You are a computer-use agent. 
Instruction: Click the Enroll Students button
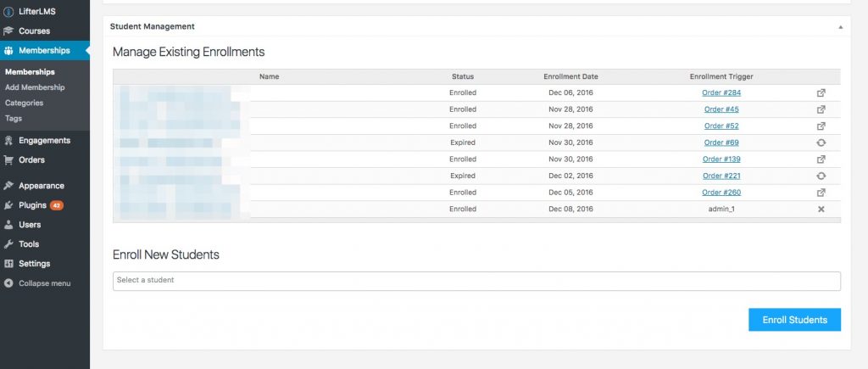(794, 320)
